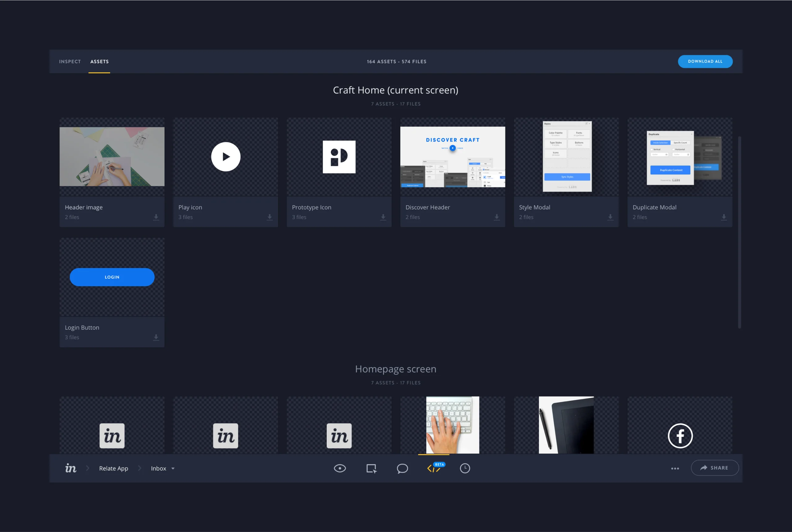Click Login Button download arrow
Viewport: 792px width, 532px height.
[156, 337]
